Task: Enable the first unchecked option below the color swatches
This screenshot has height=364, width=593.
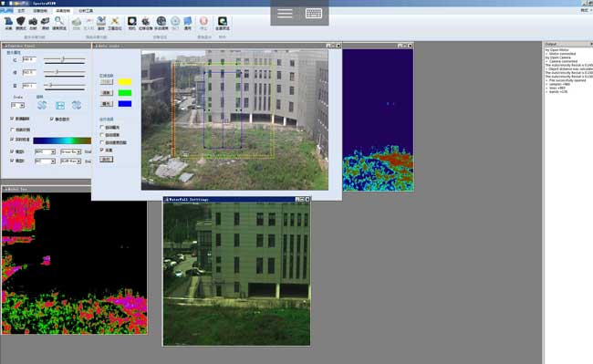Action: (x=102, y=128)
